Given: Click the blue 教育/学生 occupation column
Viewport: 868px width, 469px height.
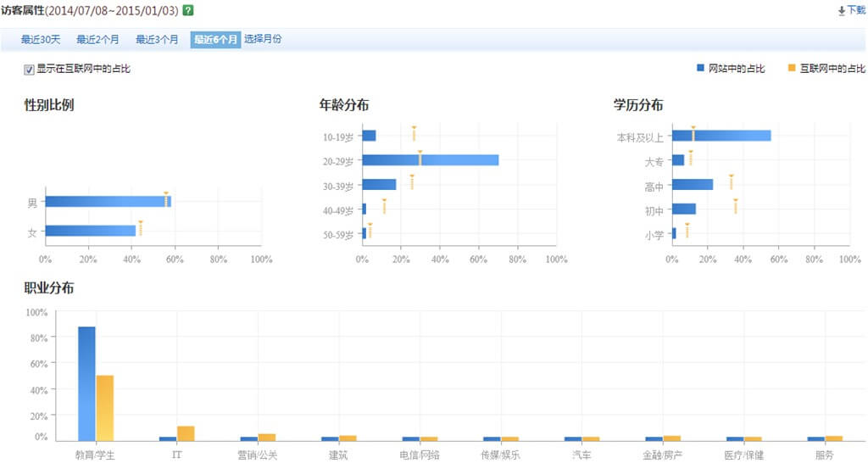Looking at the screenshot, I should pos(86,383).
